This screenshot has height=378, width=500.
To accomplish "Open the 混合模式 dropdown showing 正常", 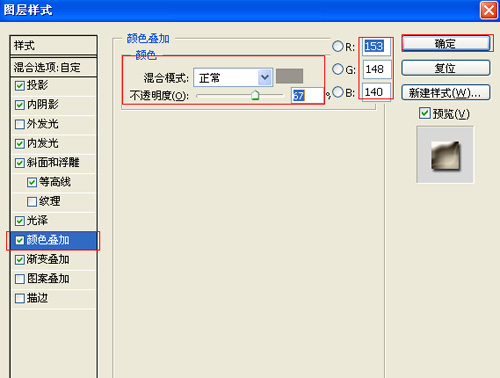I will point(233,78).
